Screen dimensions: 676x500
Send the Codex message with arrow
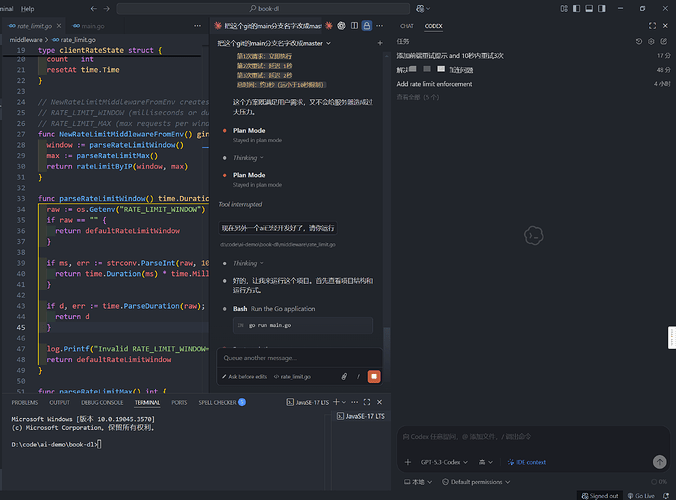point(659,462)
